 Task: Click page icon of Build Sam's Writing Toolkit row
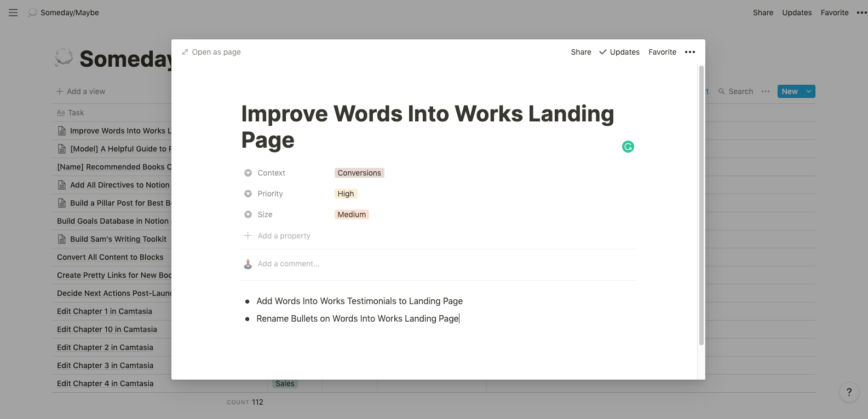coord(62,239)
